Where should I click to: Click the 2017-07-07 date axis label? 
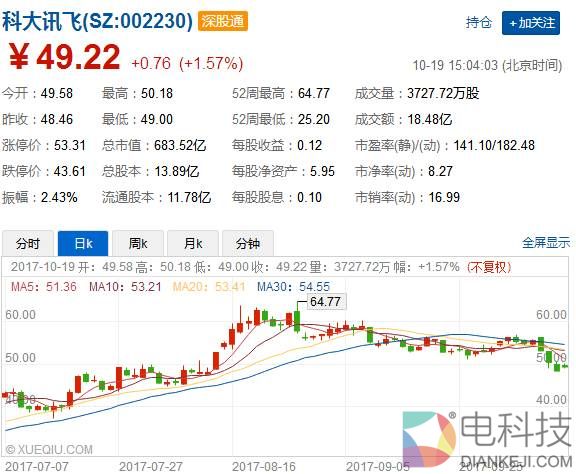coord(37,467)
